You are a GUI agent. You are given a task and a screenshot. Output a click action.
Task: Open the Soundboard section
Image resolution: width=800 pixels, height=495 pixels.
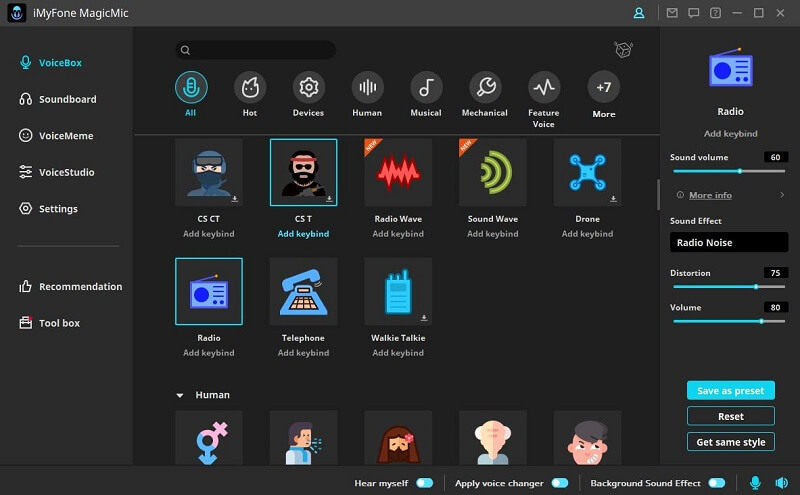coord(57,99)
